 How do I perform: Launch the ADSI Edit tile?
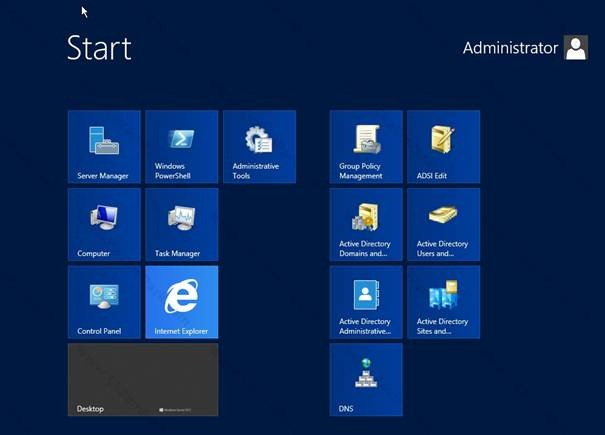pos(444,147)
